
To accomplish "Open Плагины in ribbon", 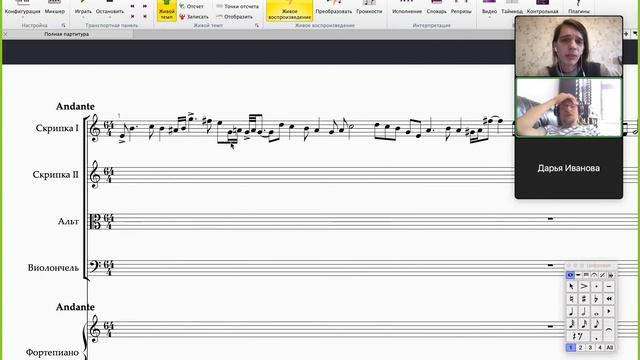I will [x=579, y=8].
